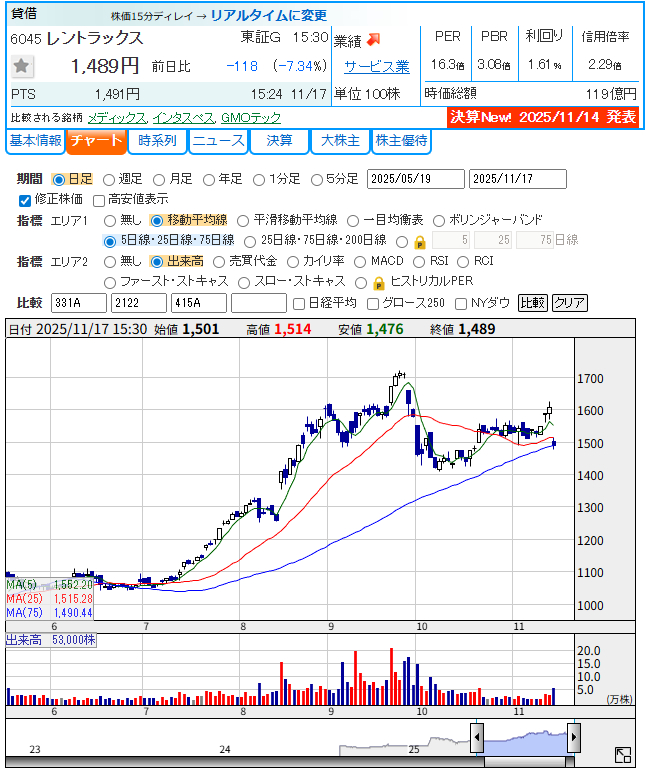Open the 株主優待 tab
This screenshot has width=647, height=770.
(x=402, y=141)
